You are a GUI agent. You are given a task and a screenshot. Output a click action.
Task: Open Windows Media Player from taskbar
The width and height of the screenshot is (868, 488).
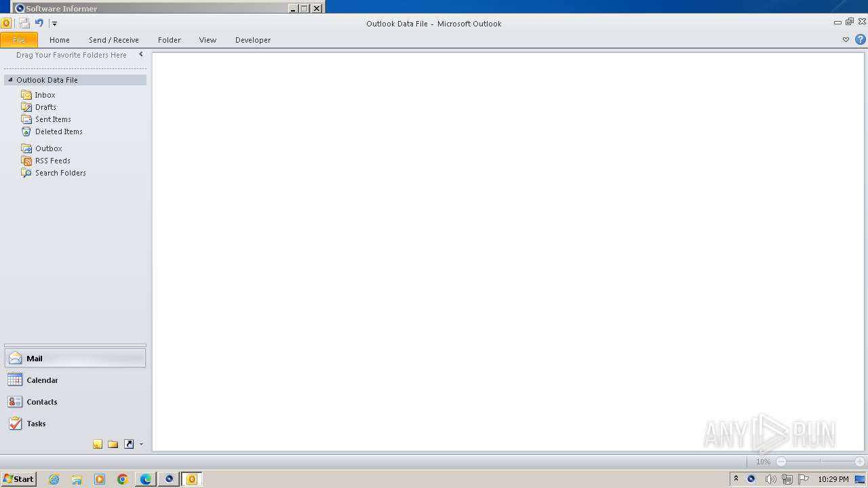(x=100, y=479)
